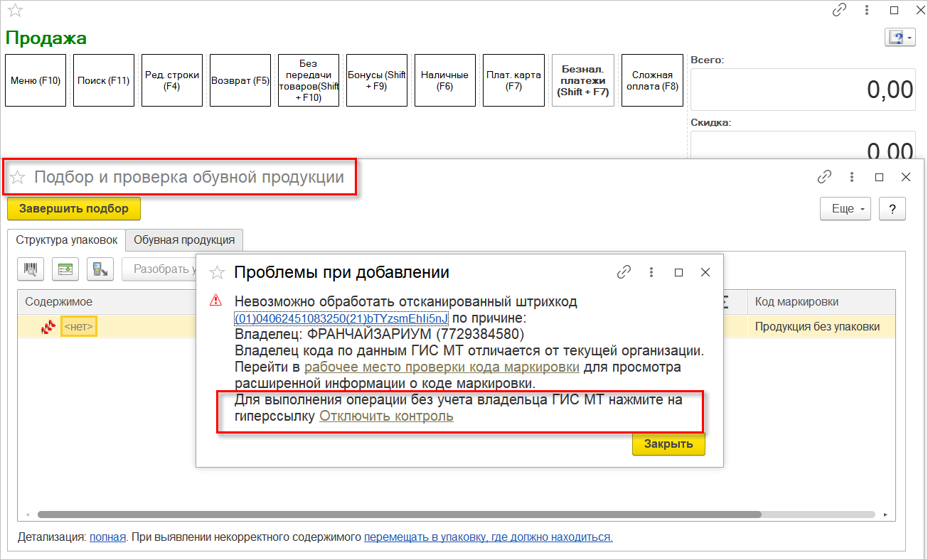The image size is (928, 560).
Task: Click Ред. строки (F4) button
Action: tap(172, 80)
